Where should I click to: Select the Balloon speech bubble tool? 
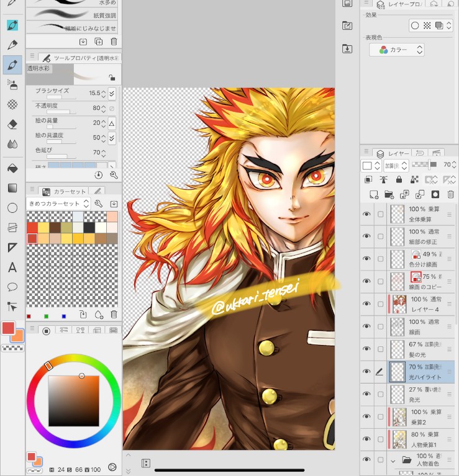coord(12,287)
